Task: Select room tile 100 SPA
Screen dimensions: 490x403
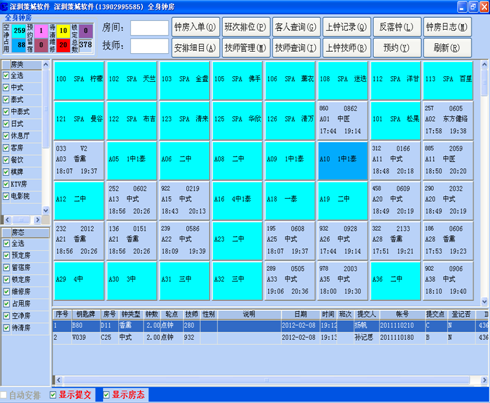Action: click(79, 80)
